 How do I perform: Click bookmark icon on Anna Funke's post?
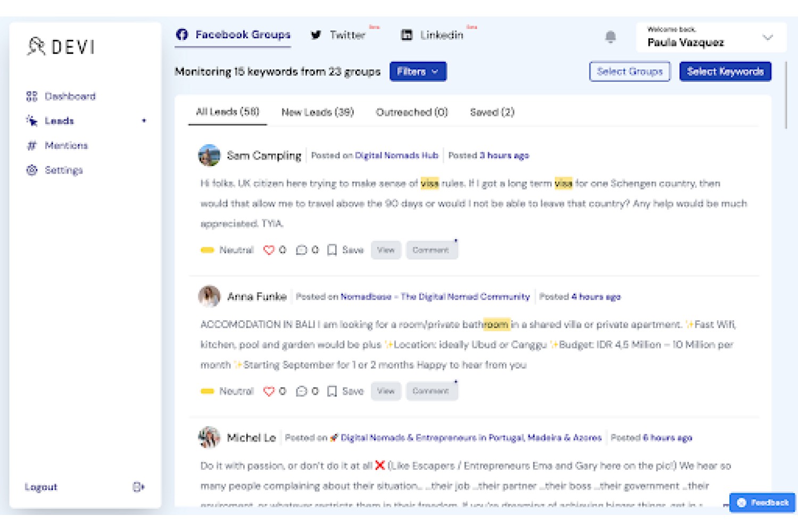[x=332, y=391]
